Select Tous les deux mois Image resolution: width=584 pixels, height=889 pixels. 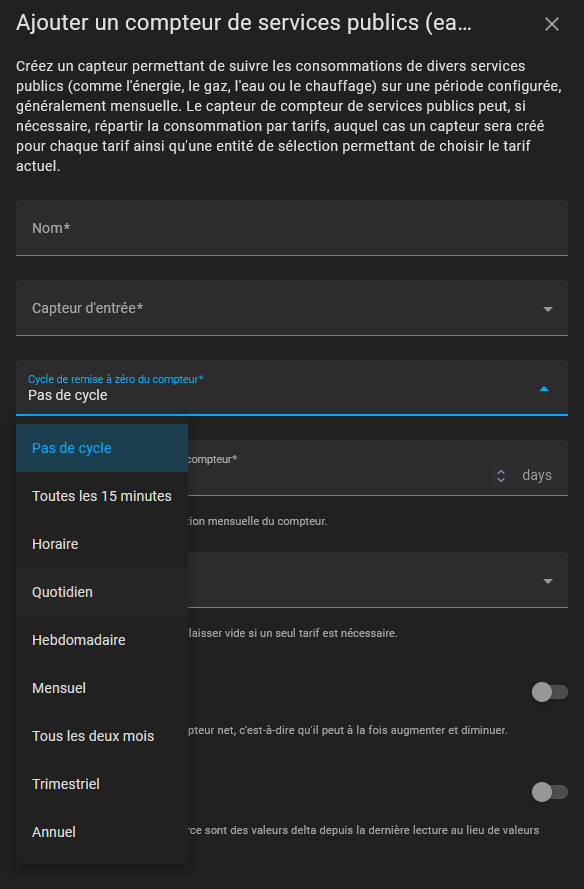tap(102, 736)
